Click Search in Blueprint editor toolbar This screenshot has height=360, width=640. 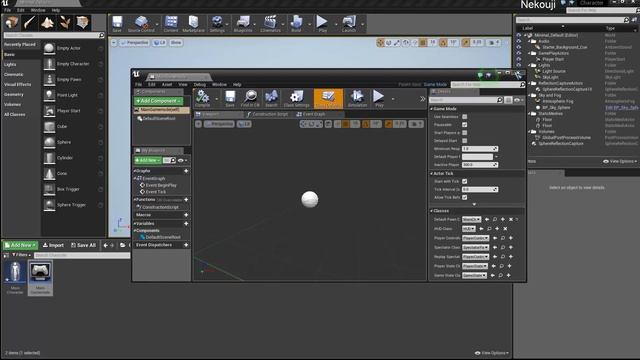click(x=271, y=99)
